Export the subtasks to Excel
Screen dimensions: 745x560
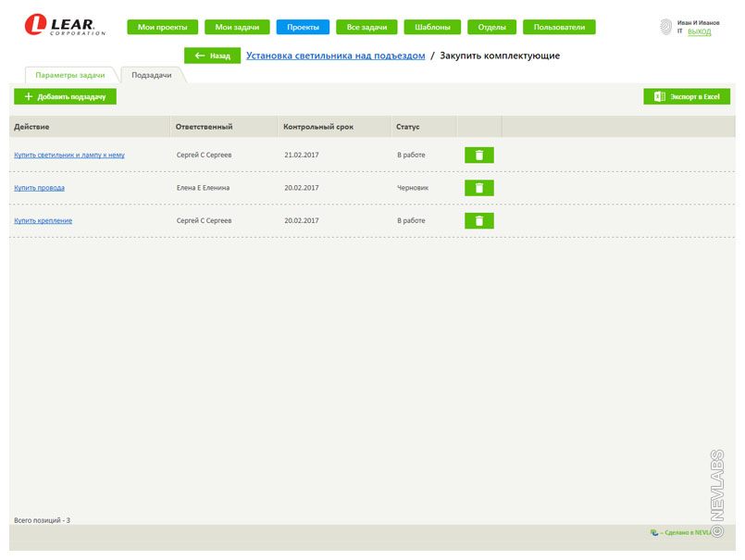(687, 96)
